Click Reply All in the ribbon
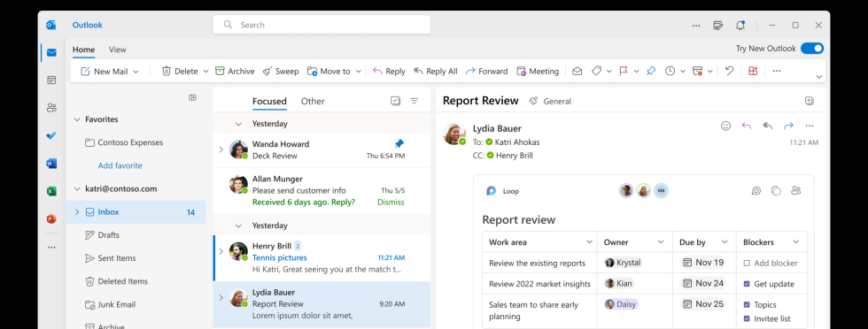 tap(436, 72)
